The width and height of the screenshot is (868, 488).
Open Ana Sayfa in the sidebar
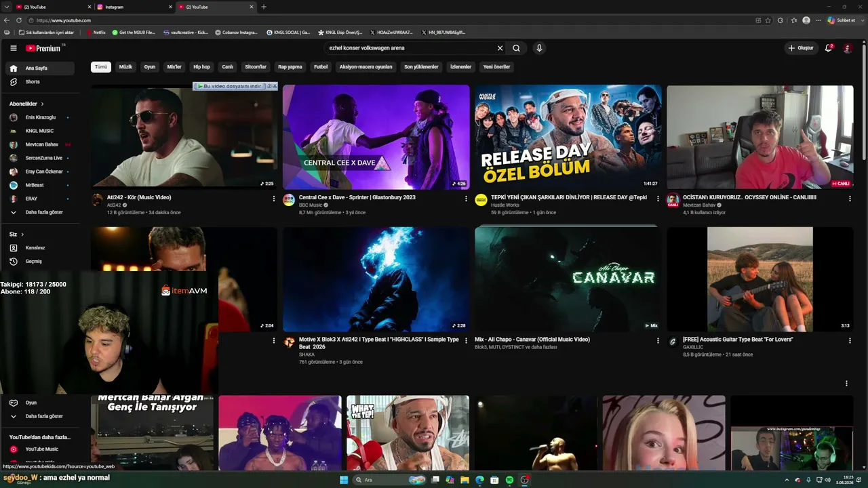(x=40, y=68)
